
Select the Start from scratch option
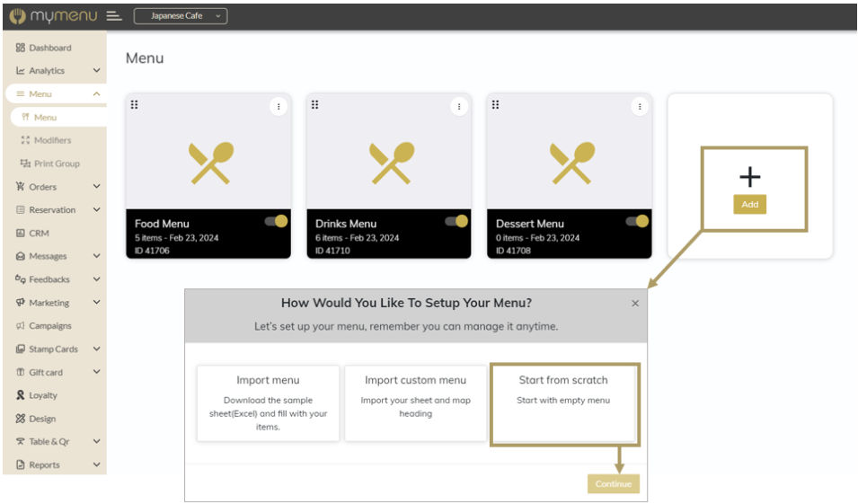[x=563, y=402]
